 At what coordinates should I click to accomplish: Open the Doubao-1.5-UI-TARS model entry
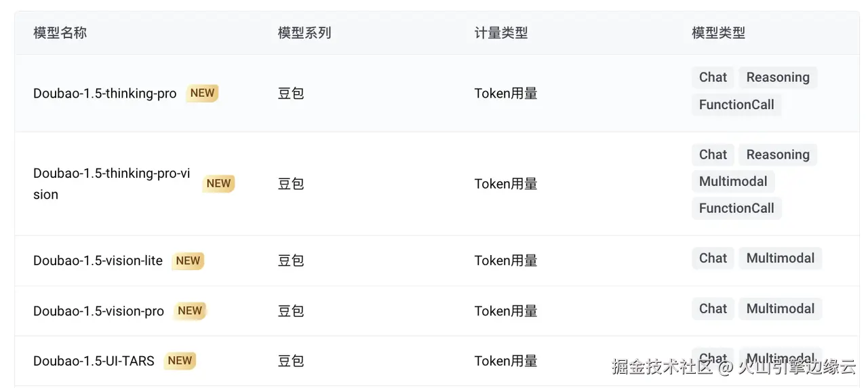94,361
